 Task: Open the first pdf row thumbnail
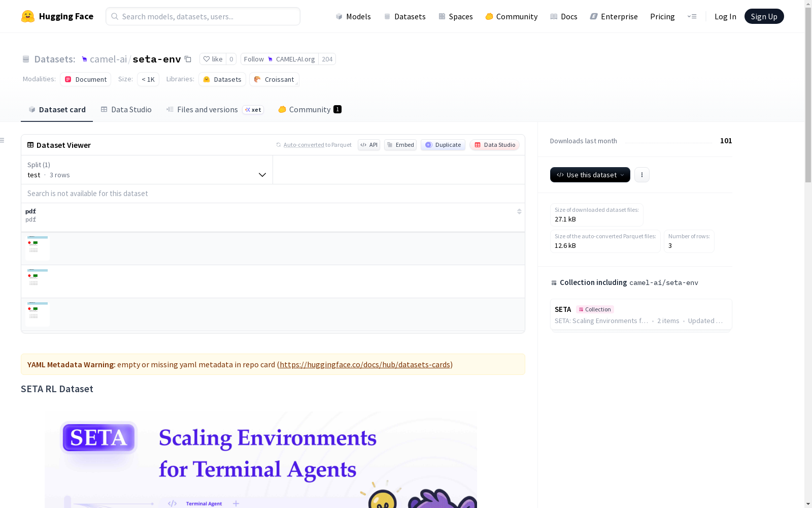38,248
